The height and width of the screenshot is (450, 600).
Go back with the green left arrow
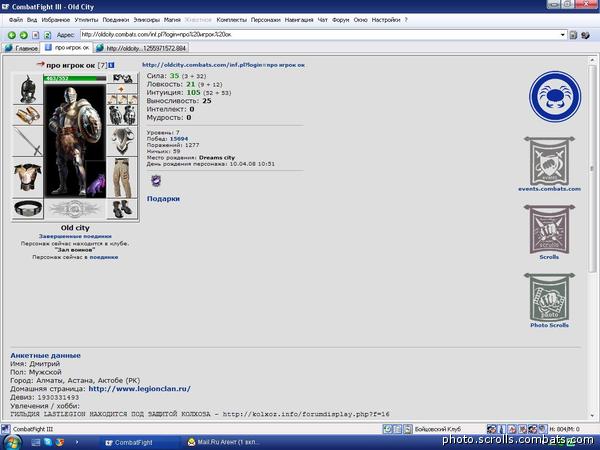11,35
